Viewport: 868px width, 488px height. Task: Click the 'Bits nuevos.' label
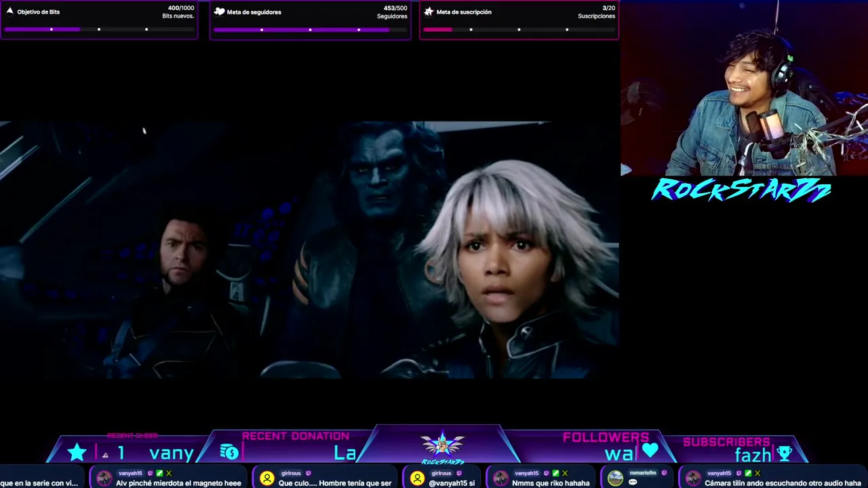tap(178, 16)
